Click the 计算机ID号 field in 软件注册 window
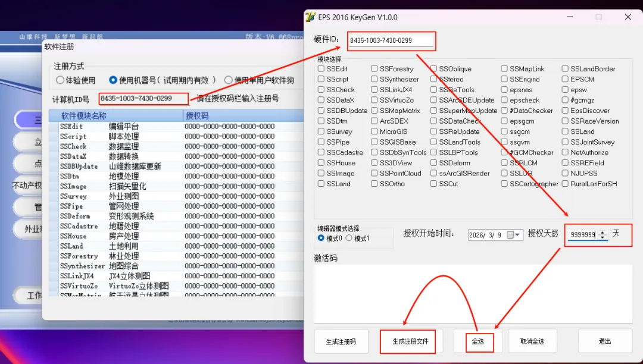This screenshot has height=364, width=643. click(x=143, y=99)
